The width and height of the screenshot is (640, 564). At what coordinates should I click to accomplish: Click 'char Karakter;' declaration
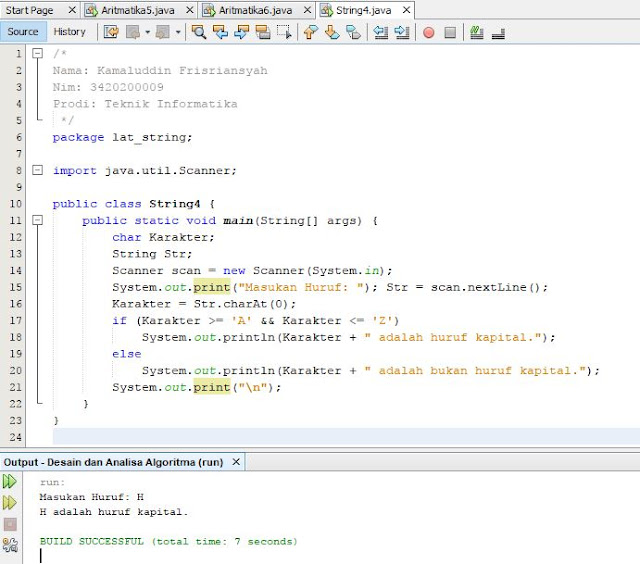click(163, 237)
